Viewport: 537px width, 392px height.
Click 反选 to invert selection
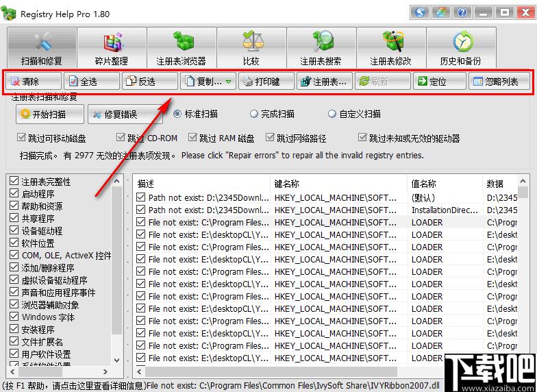click(149, 81)
